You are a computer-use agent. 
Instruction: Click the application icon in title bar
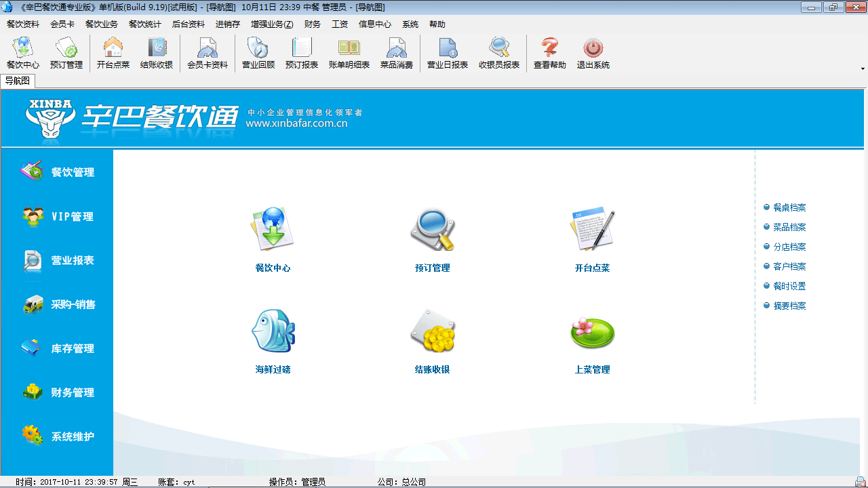click(7, 7)
